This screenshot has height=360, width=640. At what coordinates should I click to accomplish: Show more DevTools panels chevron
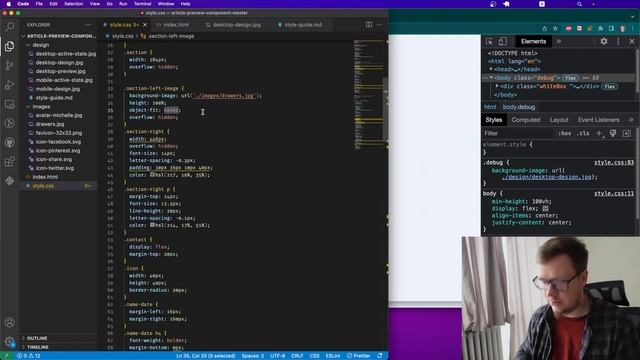558,41
